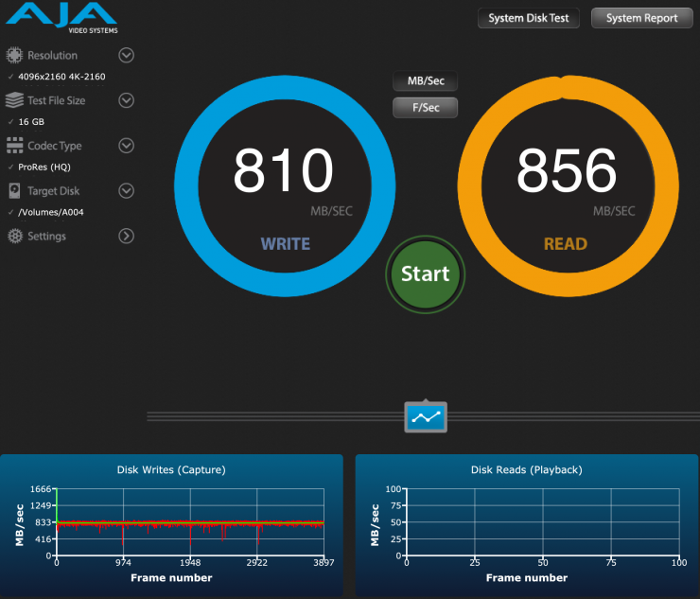Open the System Report tab
Screen dimensions: 700x599
tap(641, 18)
